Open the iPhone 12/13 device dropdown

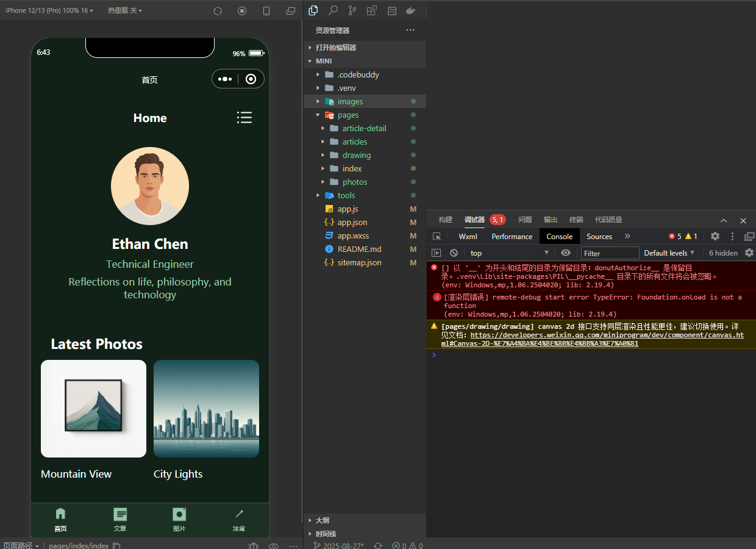49,10
